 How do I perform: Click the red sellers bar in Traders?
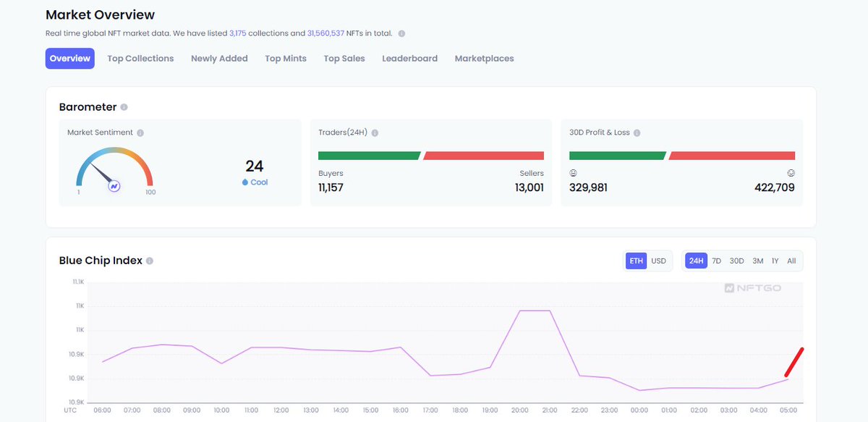coord(484,156)
